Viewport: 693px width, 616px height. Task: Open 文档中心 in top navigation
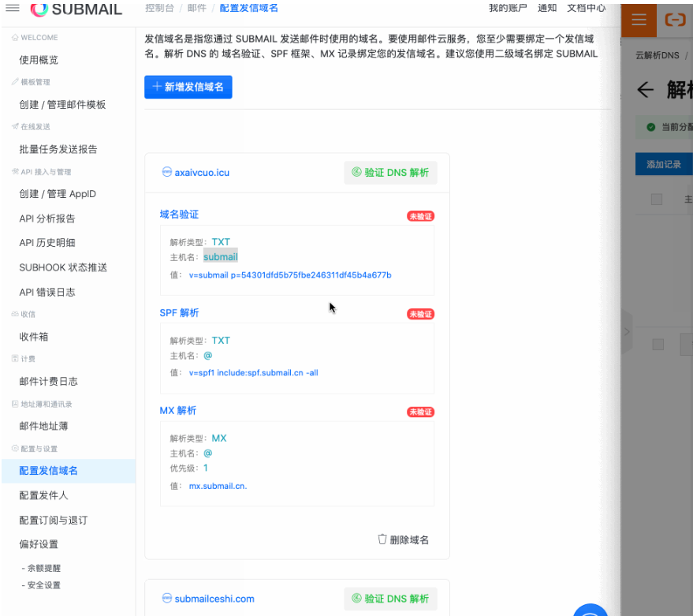coord(586,8)
